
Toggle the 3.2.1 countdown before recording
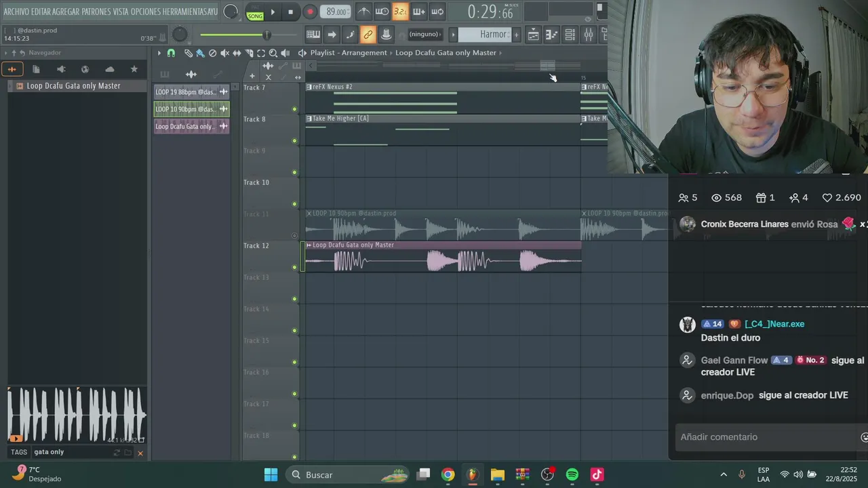click(401, 12)
